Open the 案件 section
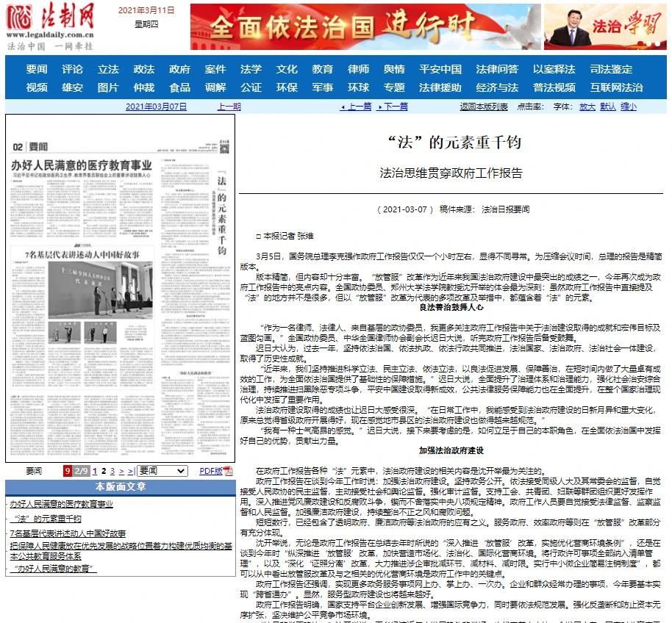The image size is (672, 623). [215, 69]
